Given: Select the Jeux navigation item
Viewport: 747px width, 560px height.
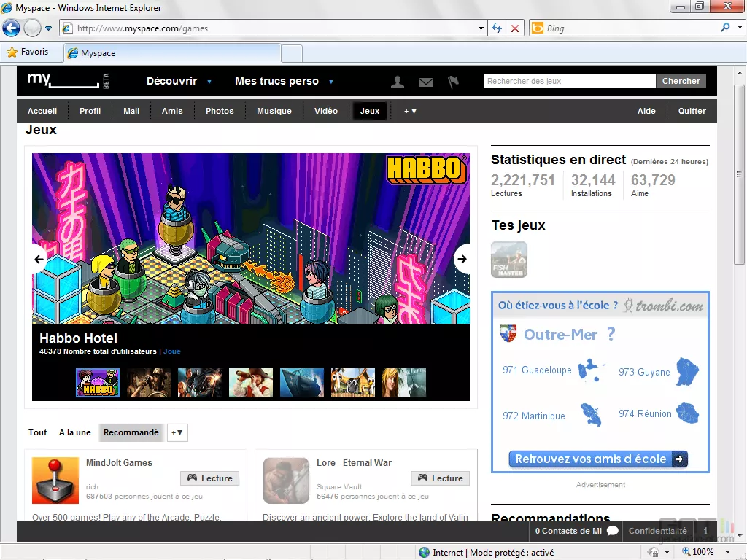Looking at the screenshot, I should point(370,111).
